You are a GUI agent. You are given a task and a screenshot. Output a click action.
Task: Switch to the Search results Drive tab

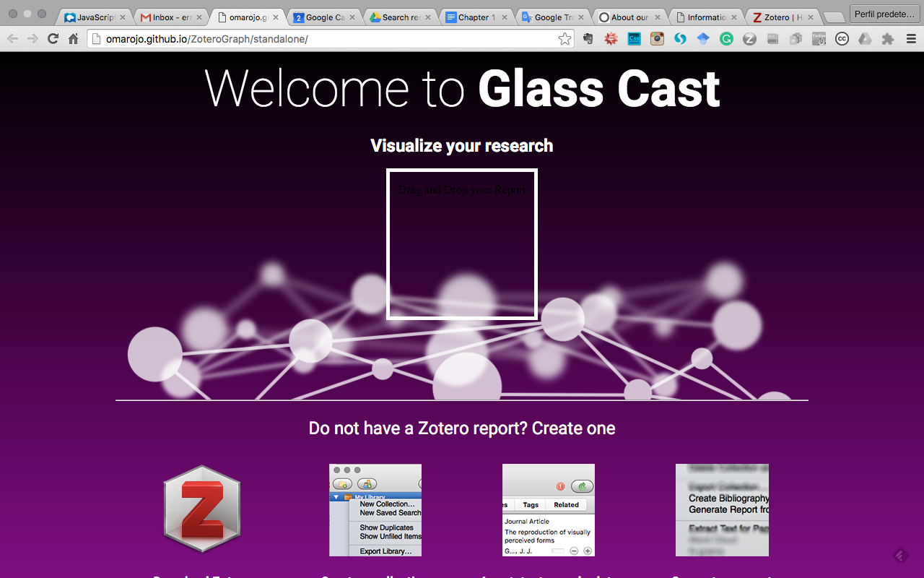pyautogui.click(x=401, y=17)
